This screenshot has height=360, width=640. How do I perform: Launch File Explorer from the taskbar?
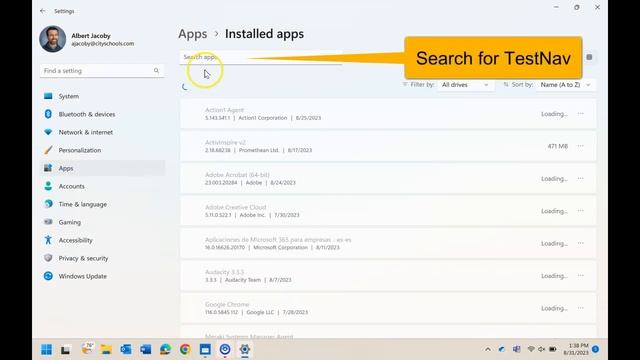pos(106,349)
